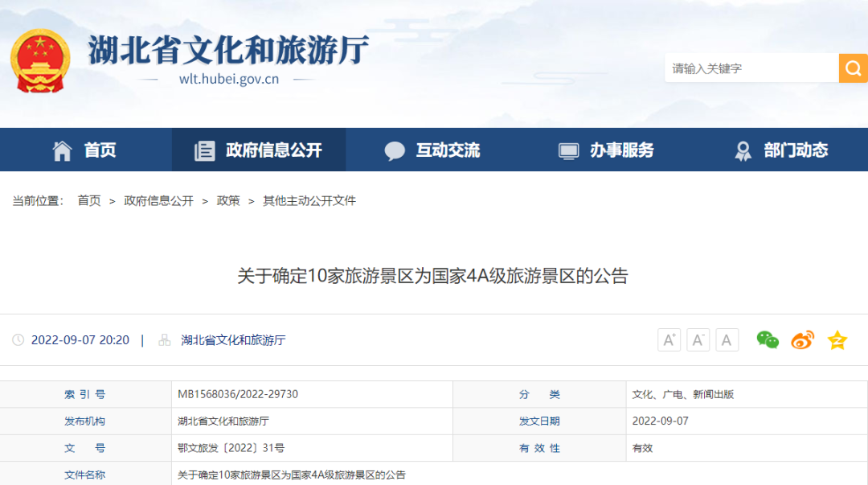Click the 请输入关键字 search input field

[751, 68]
